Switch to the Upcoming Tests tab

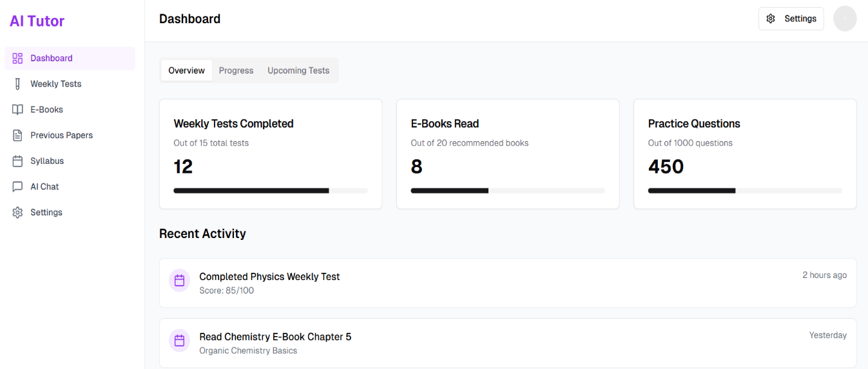point(298,70)
